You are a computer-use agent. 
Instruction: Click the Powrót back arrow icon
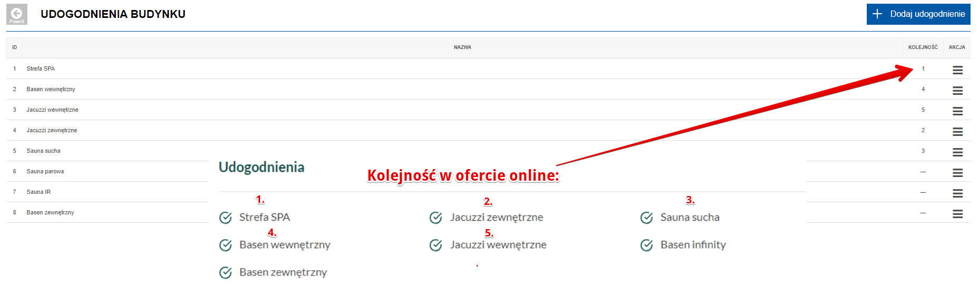[17, 14]
